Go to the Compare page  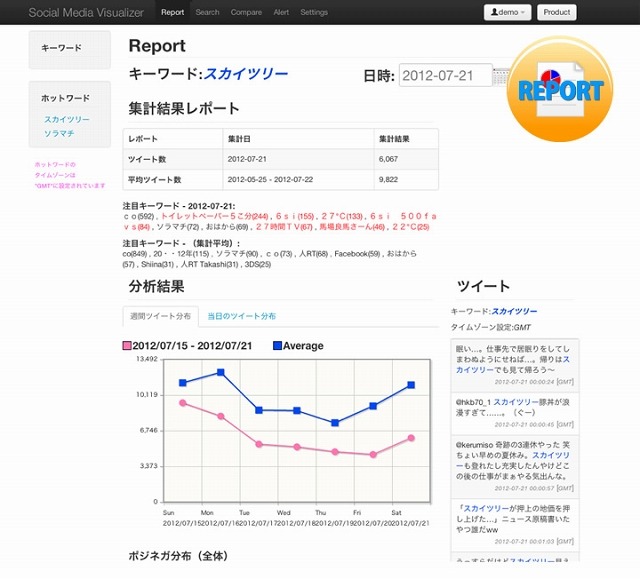coord(246,12)
